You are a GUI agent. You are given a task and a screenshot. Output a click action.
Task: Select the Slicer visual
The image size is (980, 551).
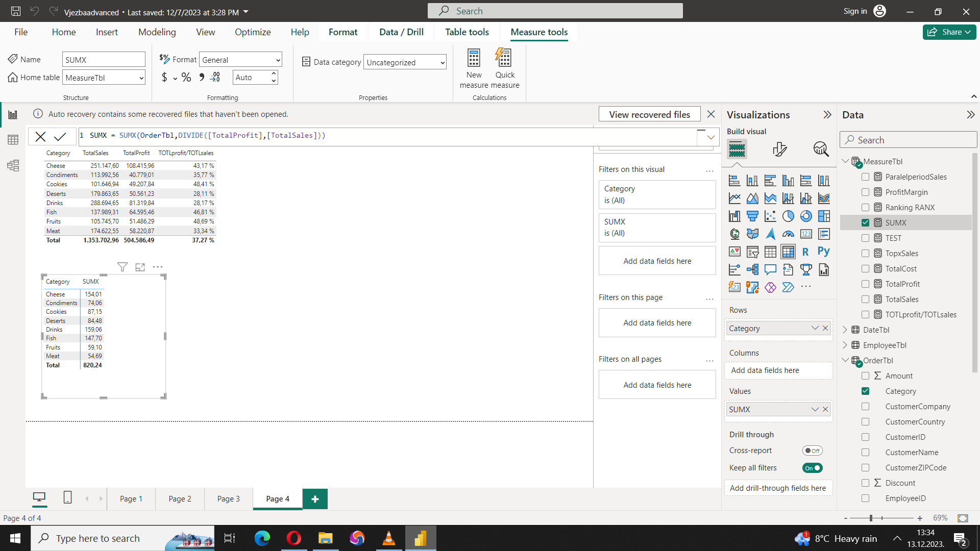click(x=752, y=252)
